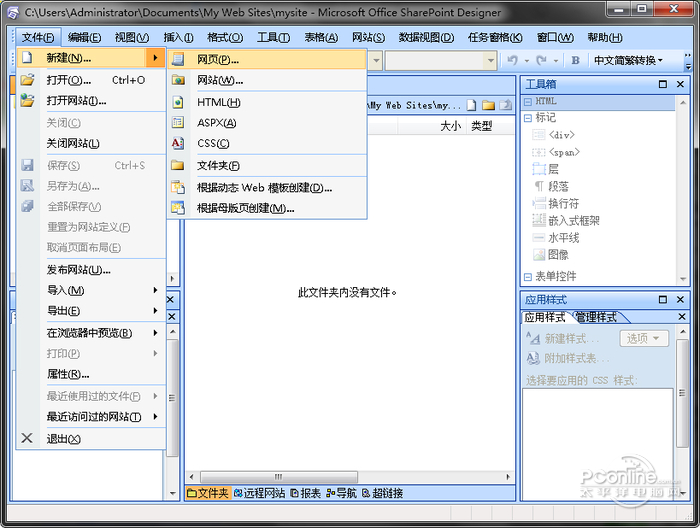Open the 选项 dropdown in 应用样式
700x528 pixels.
(644, 338)
